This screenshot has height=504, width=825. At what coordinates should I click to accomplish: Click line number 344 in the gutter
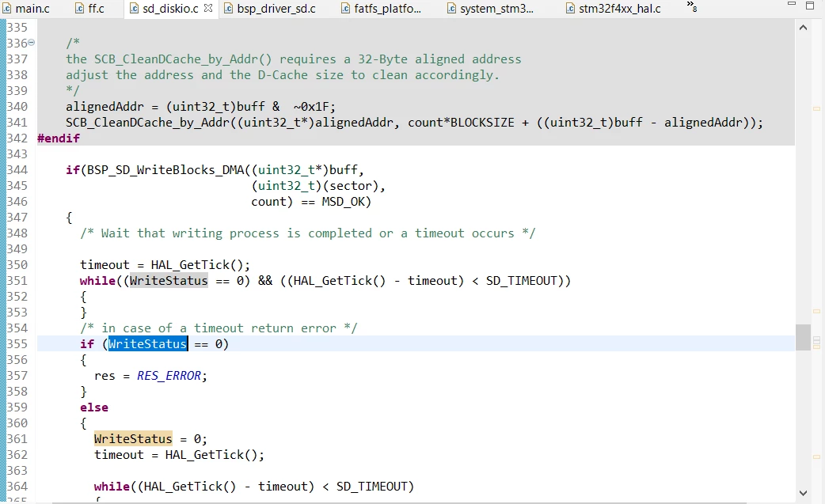[x=17, y=170]
